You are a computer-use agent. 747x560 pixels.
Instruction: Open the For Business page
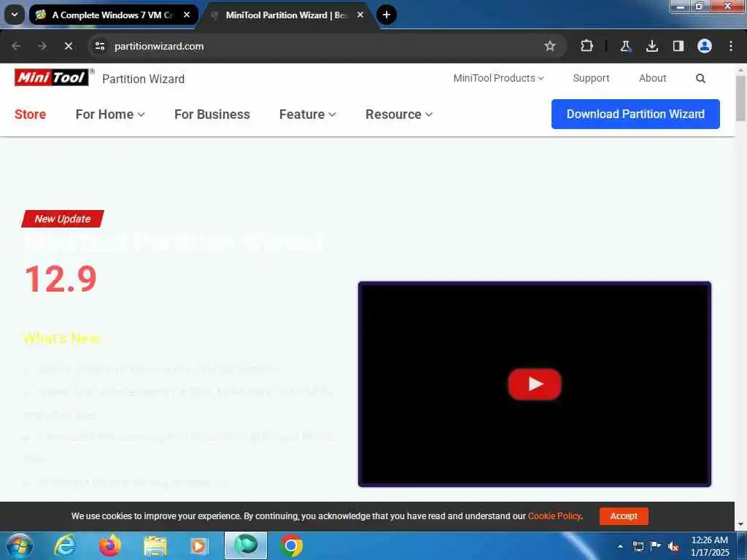[x=212, y=114]
